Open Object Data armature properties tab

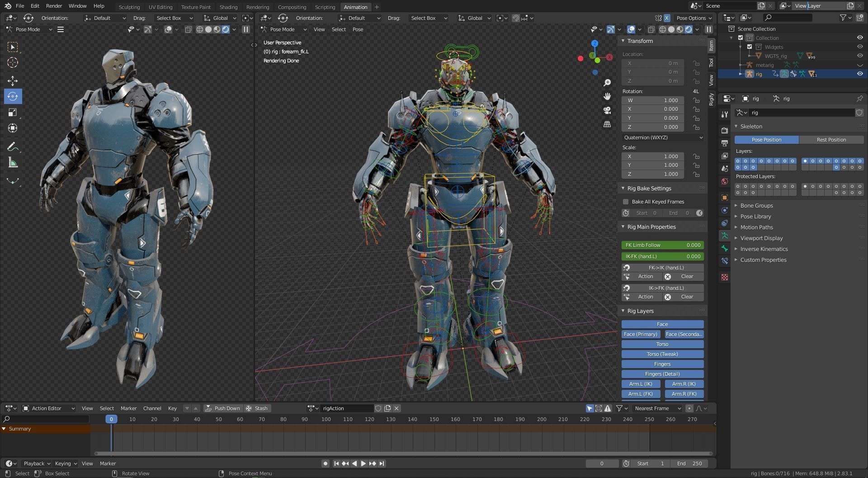(725, 236)
